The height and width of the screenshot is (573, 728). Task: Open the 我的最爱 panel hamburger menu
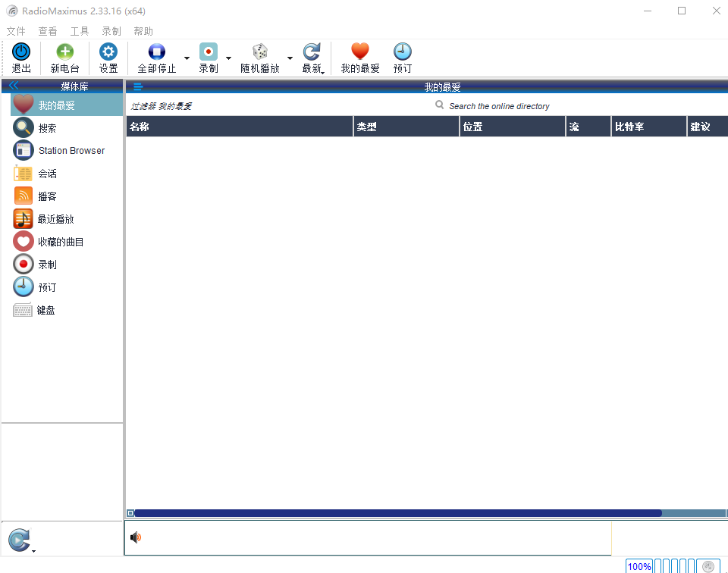(138, 86)
